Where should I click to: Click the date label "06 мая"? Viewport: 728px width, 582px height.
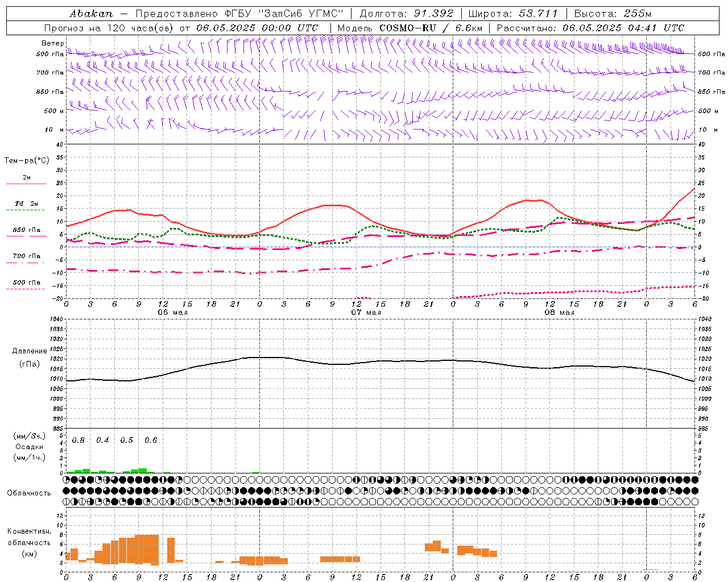pos(173,313)
